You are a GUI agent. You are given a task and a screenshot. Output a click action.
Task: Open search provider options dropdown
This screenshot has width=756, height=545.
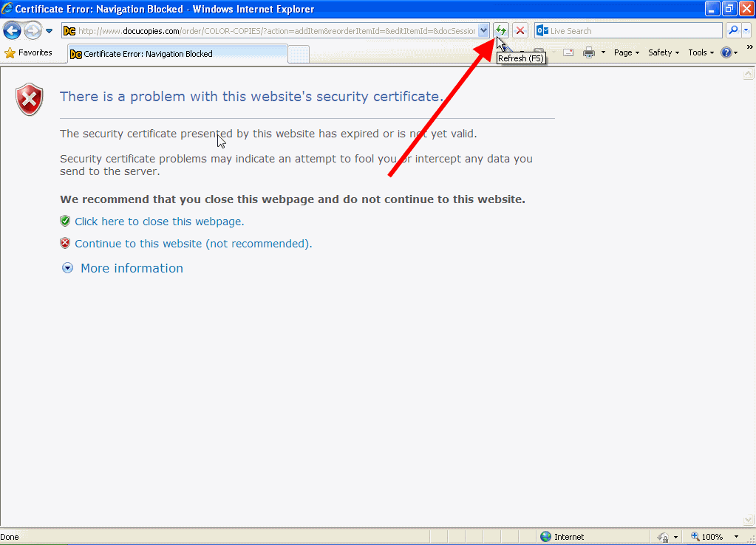(x=746, y=30)
